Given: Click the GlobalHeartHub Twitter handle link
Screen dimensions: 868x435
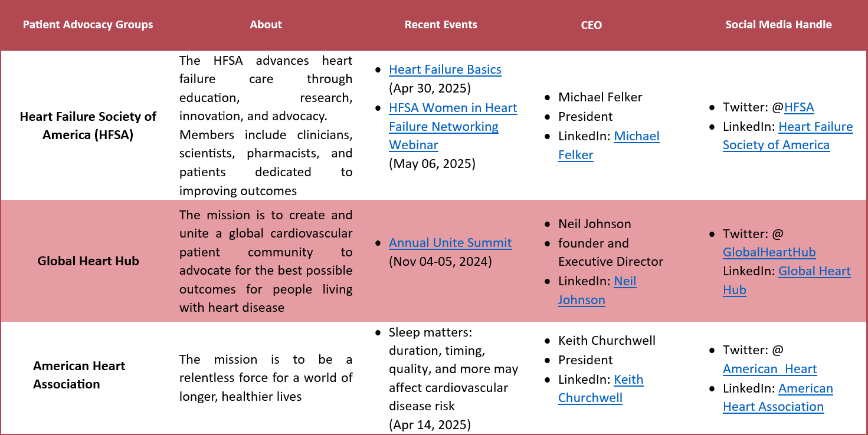Looking at the screenshot, I should (769, 252).
